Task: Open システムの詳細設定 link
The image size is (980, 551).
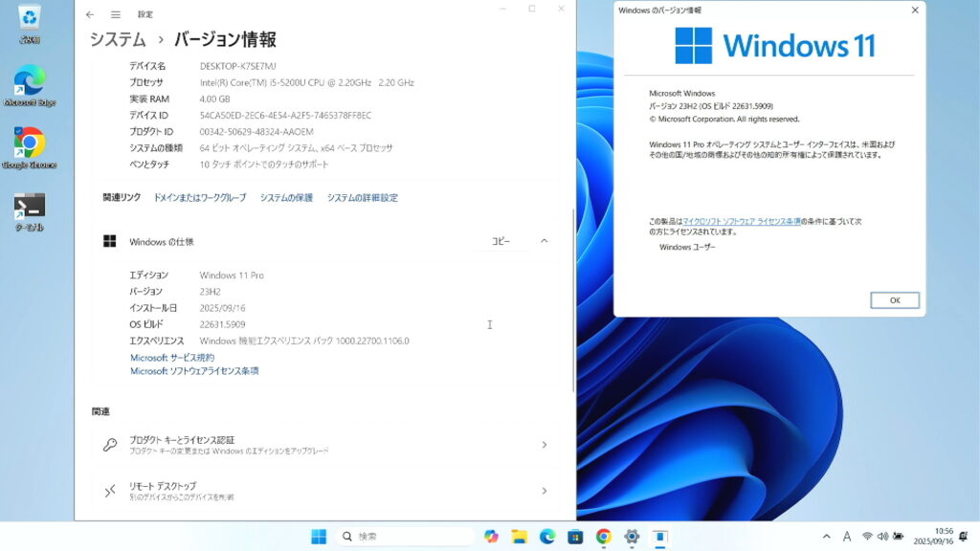Action: [x=362, y=198]
